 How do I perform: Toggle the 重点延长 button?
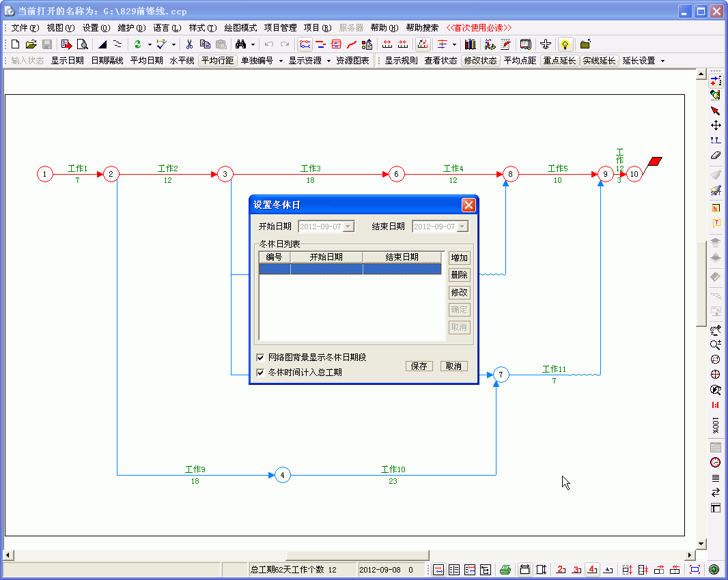point(559,61)
